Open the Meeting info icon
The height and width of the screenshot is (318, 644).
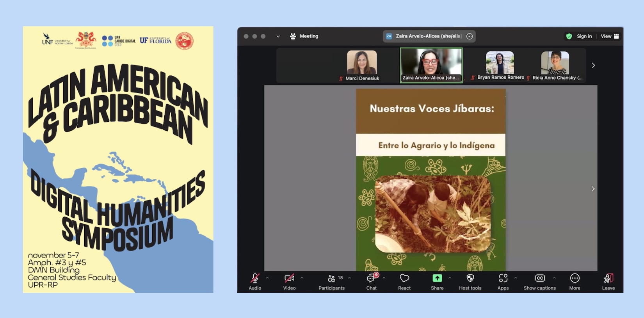tap(293, 36)
